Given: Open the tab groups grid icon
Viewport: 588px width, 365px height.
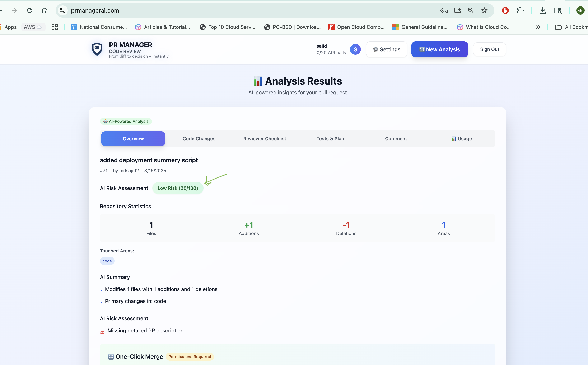Looking at the screenshot, I should (x=55, y=27).
